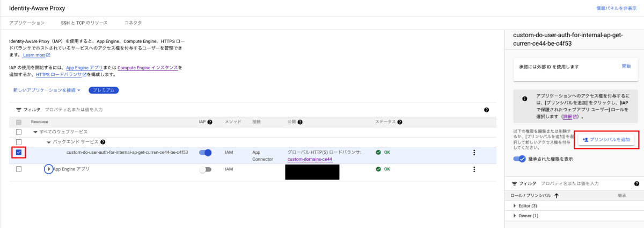Click sort arrow next to ロール / プリンシパル
Viewport: 644px width, 228px height.
pos(556,196)
